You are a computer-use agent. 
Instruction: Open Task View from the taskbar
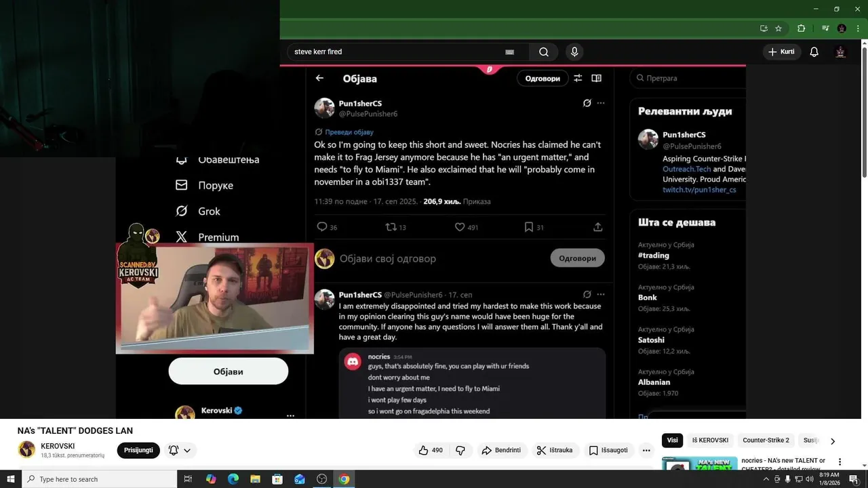pyautogui.click(x=188, y=479)
